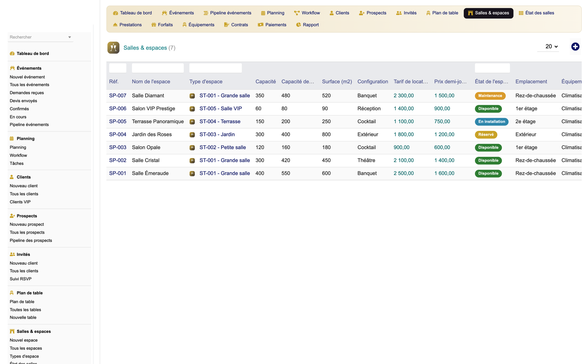Image resolution: width=588 pixels, height=364 pixels.
Task: Click space type icon in Salon VIP Prestige row
Action: [192, 109]
